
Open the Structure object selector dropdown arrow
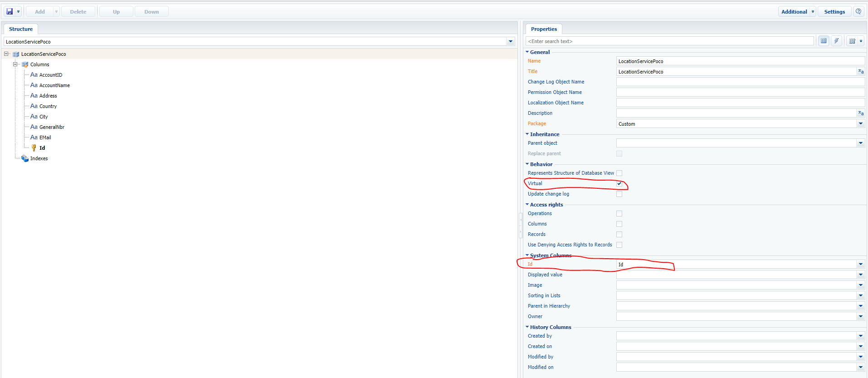[511, 41]
